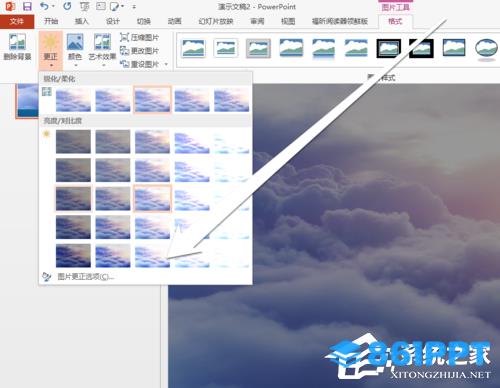Select the black double frame picture style

[389, 48]
